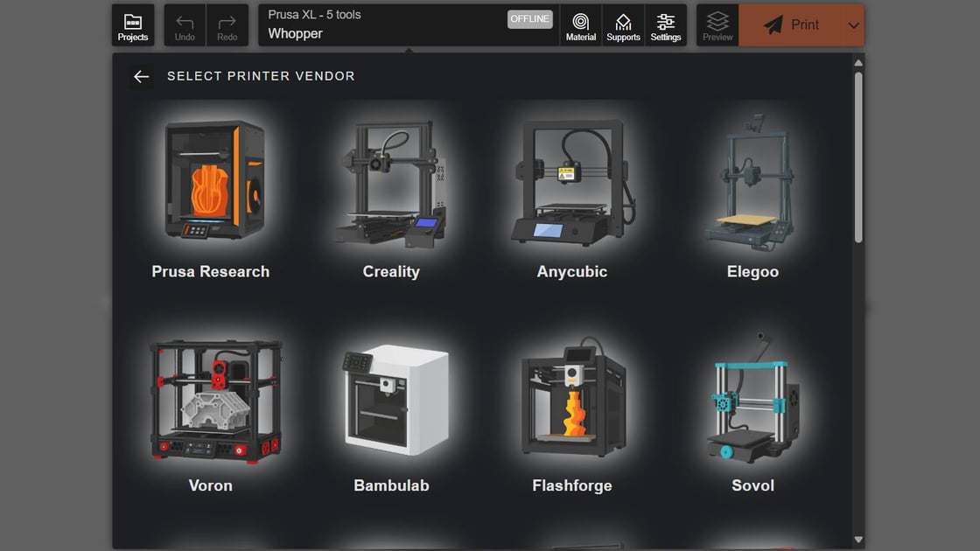980x551 pixels.
Task: Click the OFFLINE status badge
Action: tap(529, 17)
